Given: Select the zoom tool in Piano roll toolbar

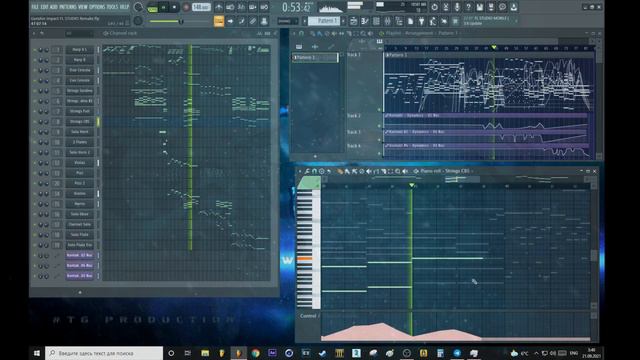Looking at the screenshot, I should coord(398,171).
